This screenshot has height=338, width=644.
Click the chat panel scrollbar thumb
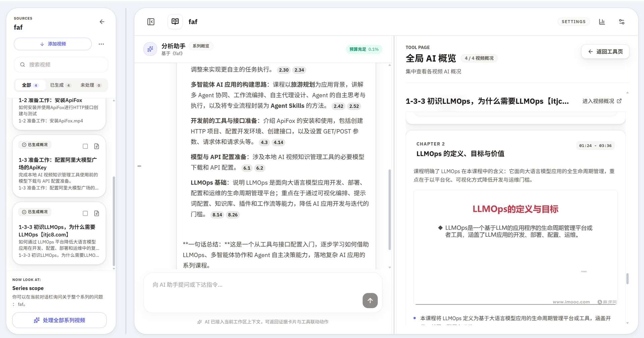pos(389,210)
